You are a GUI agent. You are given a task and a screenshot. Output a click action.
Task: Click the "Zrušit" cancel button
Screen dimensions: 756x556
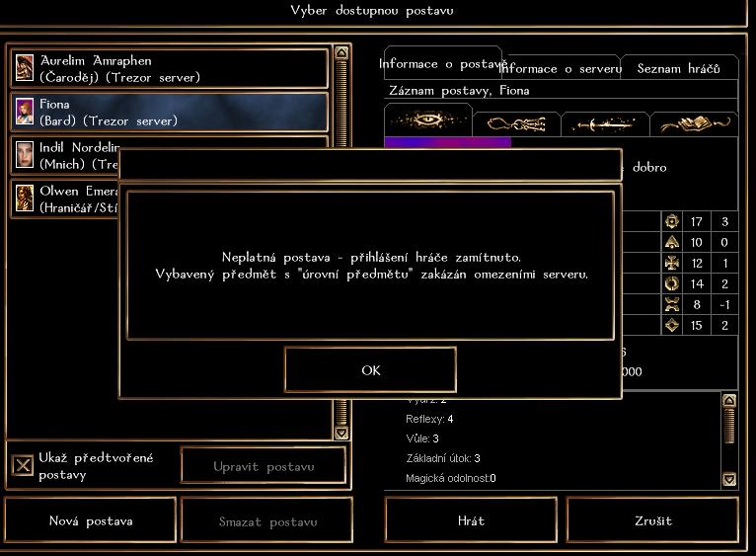[x=653, y=520]
